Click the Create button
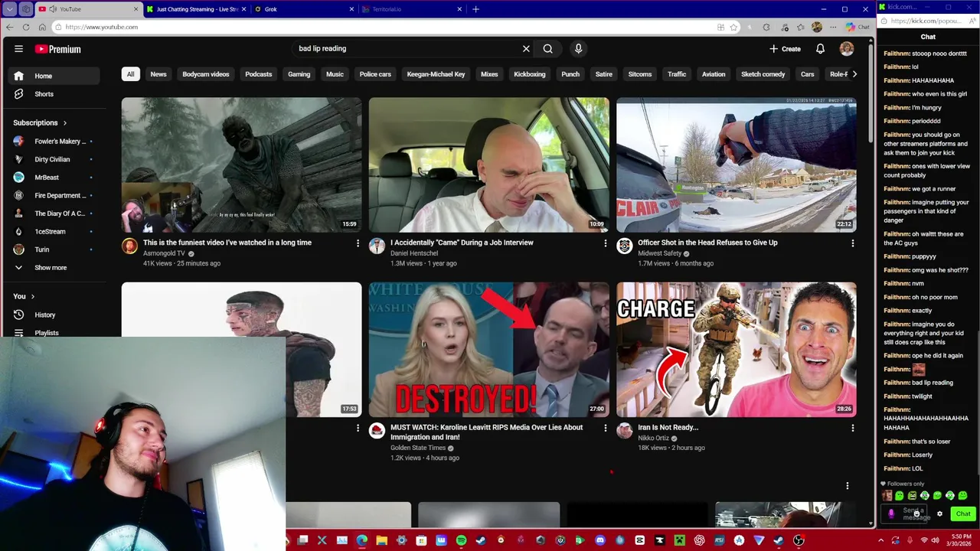Viewport: 980px width, 551px height. click(785, 49)
